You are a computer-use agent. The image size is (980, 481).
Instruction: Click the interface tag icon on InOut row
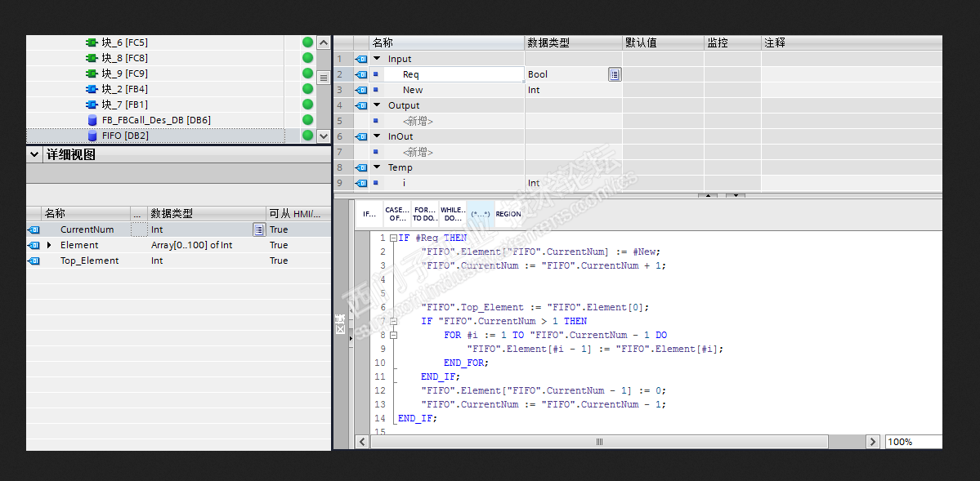361,136
